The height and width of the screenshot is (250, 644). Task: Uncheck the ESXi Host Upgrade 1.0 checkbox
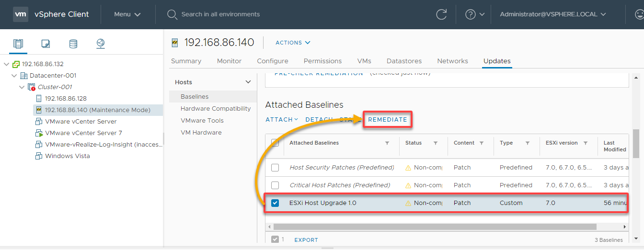(275, 203)
